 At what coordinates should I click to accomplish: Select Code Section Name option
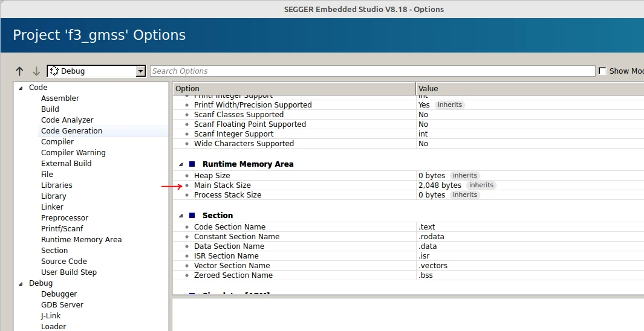(x=230, y=227)
